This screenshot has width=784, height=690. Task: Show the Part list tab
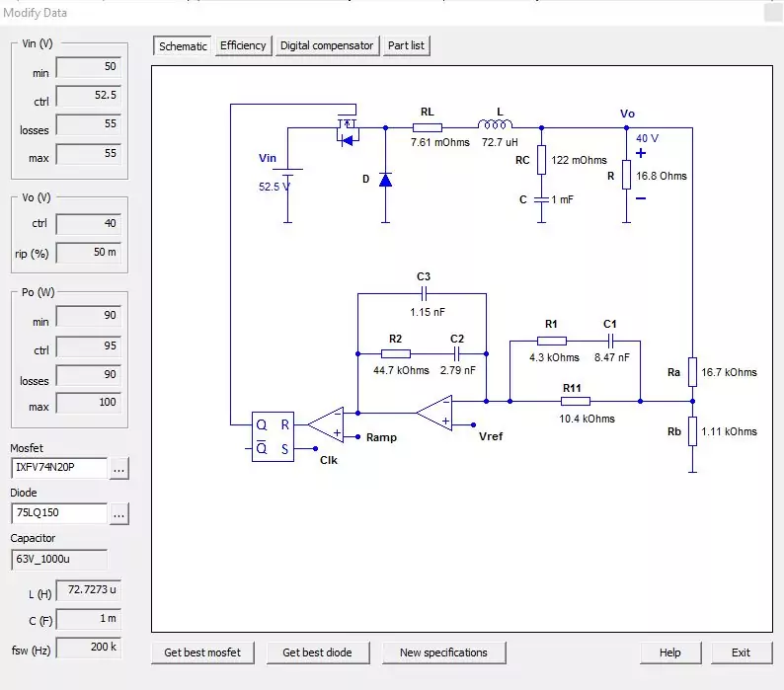407,46
